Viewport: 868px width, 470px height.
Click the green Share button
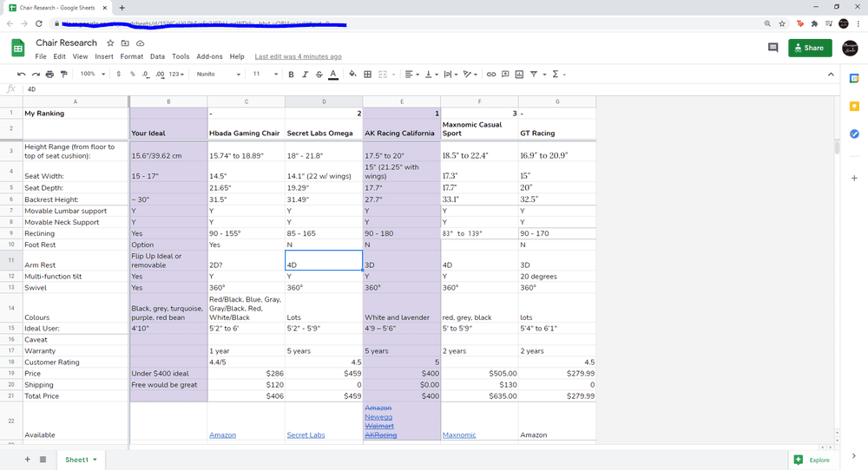coord(810,48)
